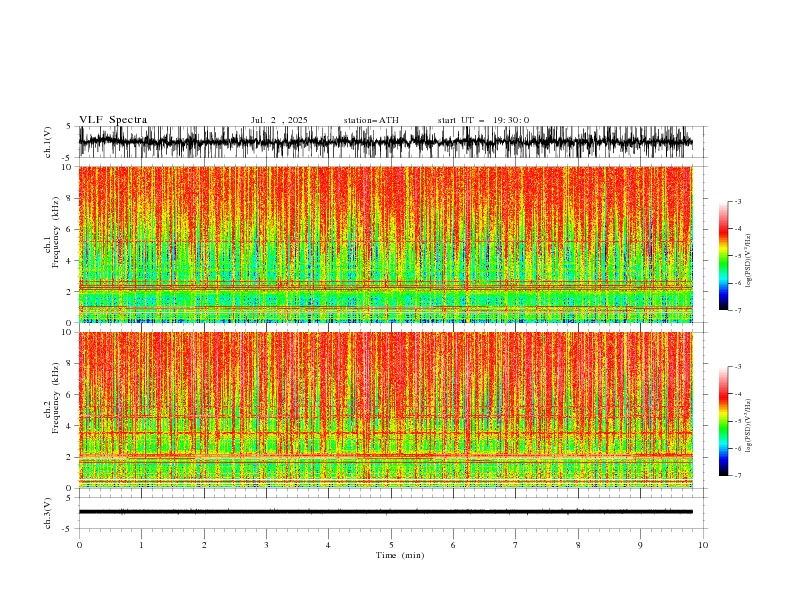
Task: Click the "station=ATH" label
Action: coord(371,120)
